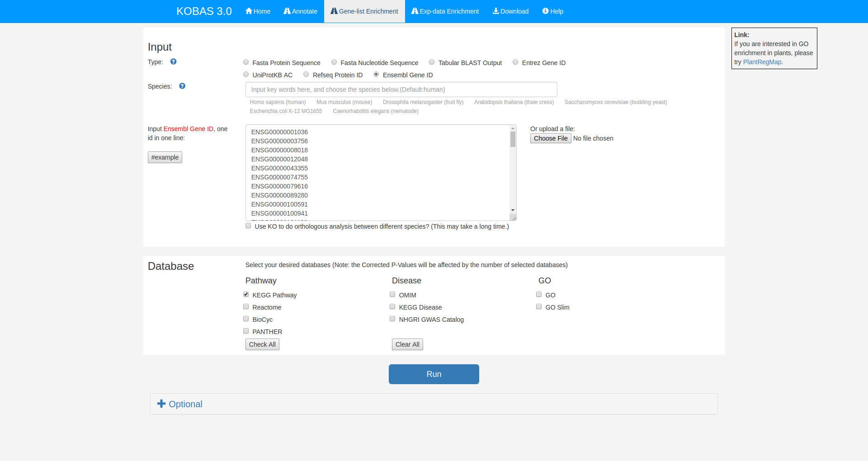Click the help icon beside Species label
Viewport: 868px width, 461px height.
pyautogui.click(x=182, y=86)
